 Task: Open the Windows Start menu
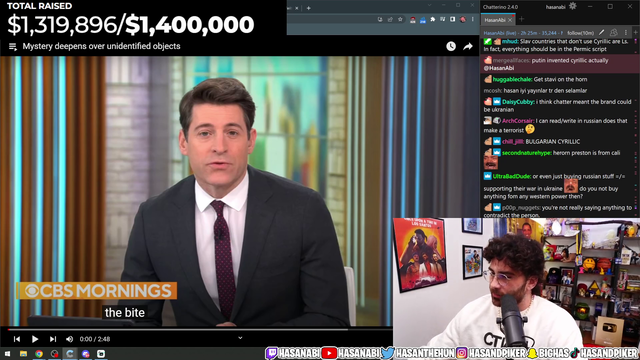(x=7, y=353)
